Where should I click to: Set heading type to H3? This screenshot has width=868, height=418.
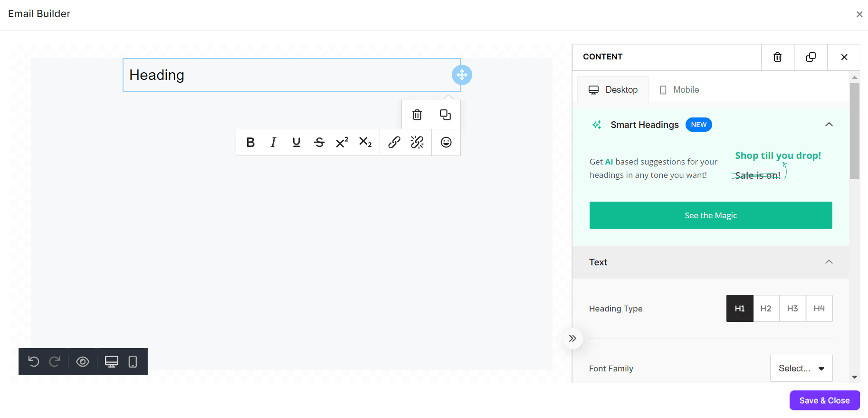pyautogui.click(x=792, y=309)
